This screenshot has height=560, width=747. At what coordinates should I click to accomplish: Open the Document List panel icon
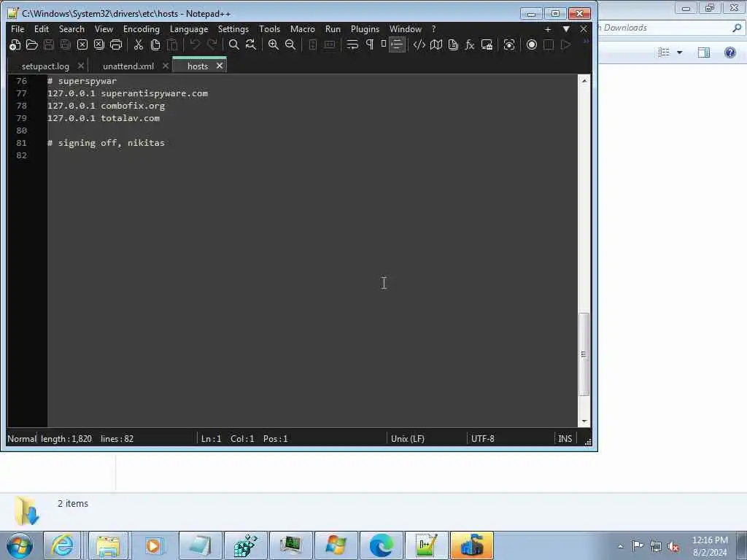tap(453, 44)
